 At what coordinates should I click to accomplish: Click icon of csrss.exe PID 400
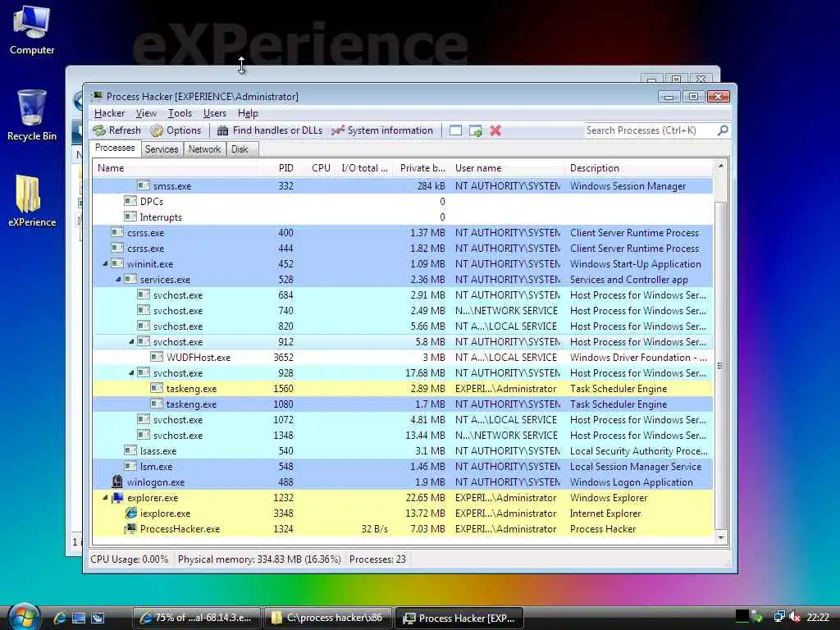(117, 232)
